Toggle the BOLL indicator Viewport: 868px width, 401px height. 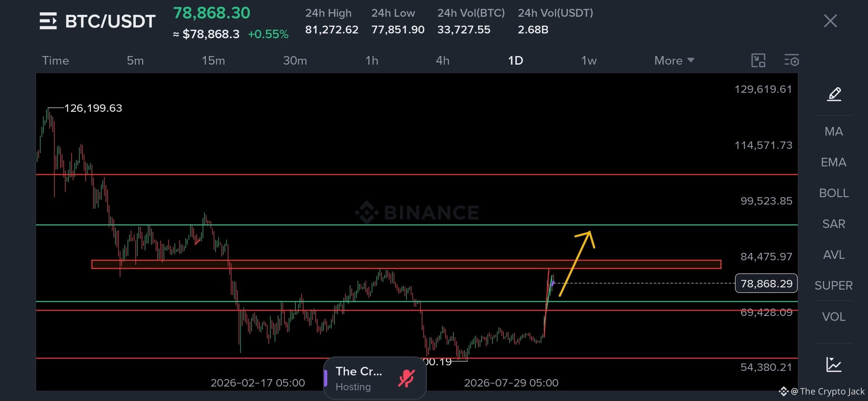834,193
